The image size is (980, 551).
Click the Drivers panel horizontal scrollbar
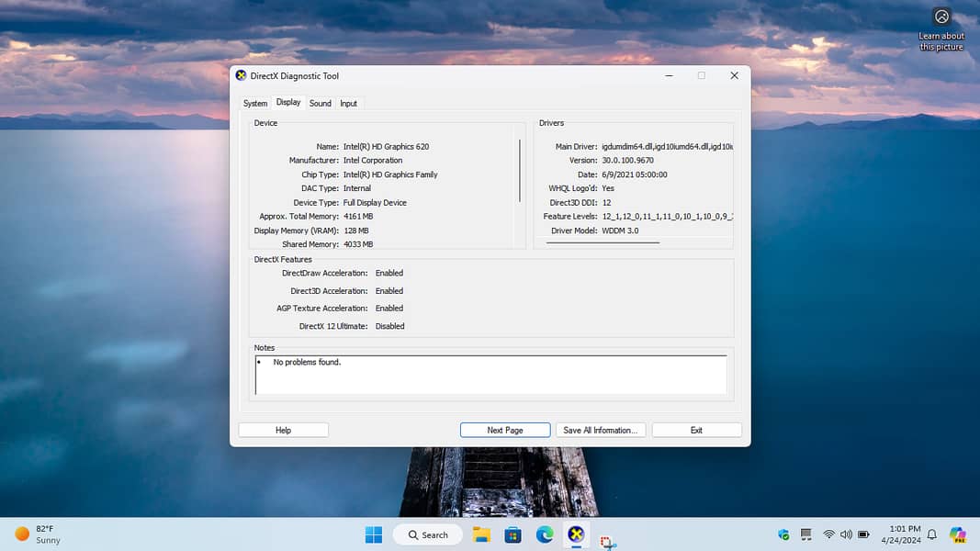(x=603, y=242)
